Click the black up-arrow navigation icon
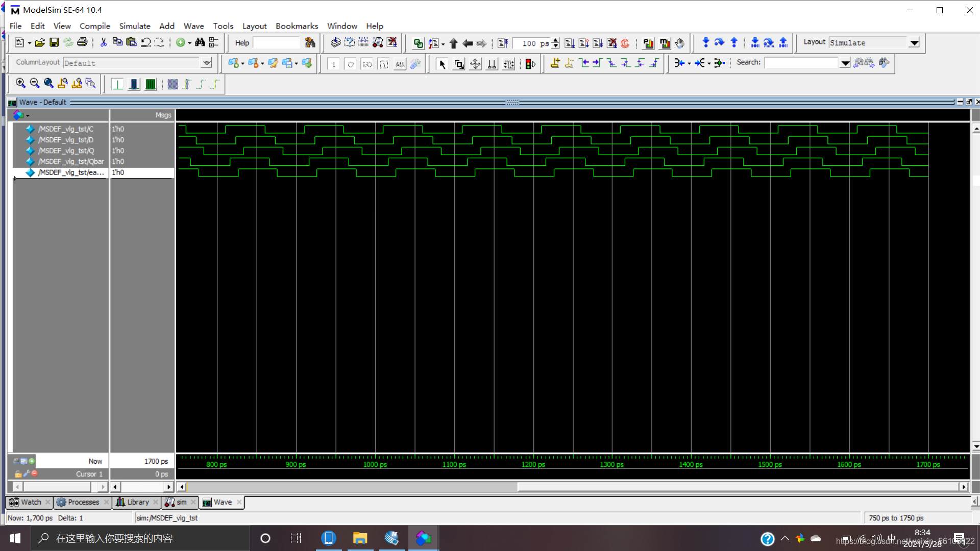Image resolution: width=980 pixels, height=551 pixels. [x=453, y=43]
